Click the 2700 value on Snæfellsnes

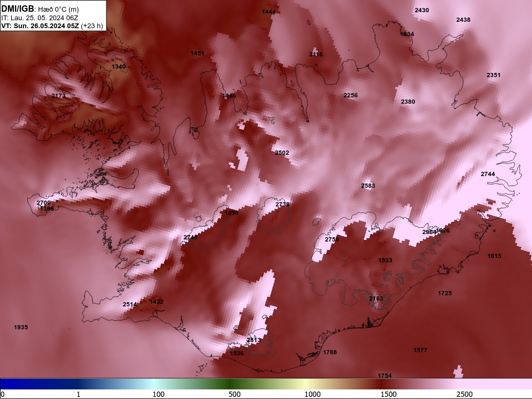[x=44, y=203]
